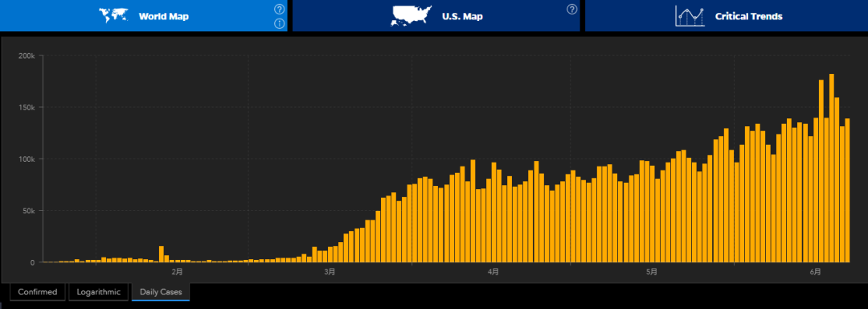Viewport: 868px width, 309px height.
Task: Click the 4月 x-axis label
Action: point(493,272)
